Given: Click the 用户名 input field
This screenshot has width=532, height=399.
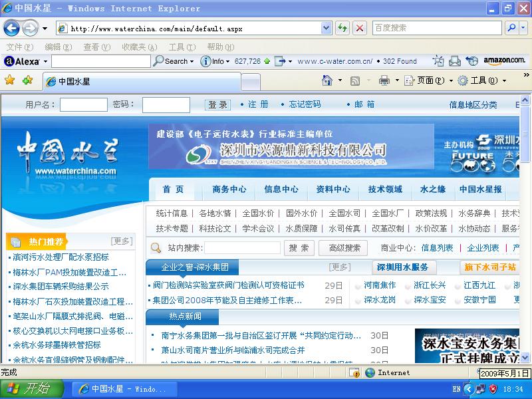Looking at the screenshot, I should tap(84, 104).
